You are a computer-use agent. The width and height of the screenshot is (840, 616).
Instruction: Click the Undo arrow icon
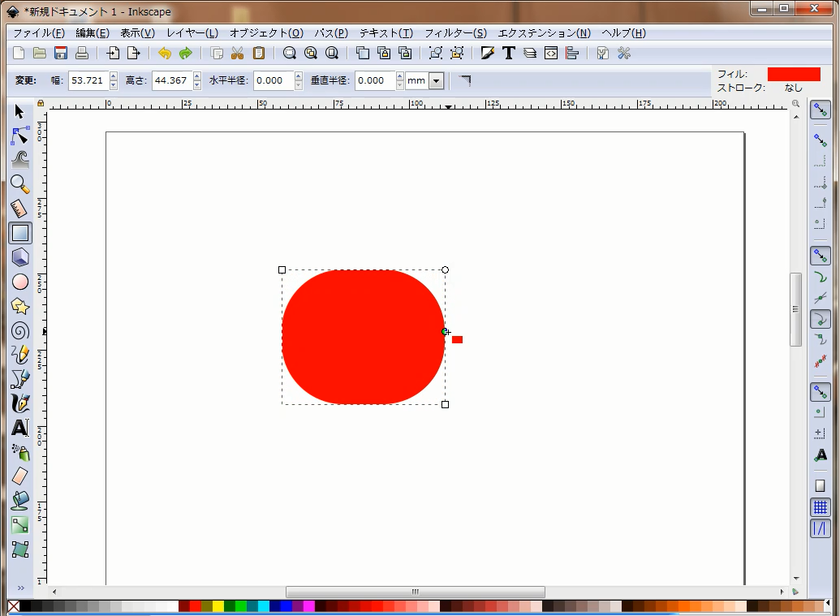point(165,54)
